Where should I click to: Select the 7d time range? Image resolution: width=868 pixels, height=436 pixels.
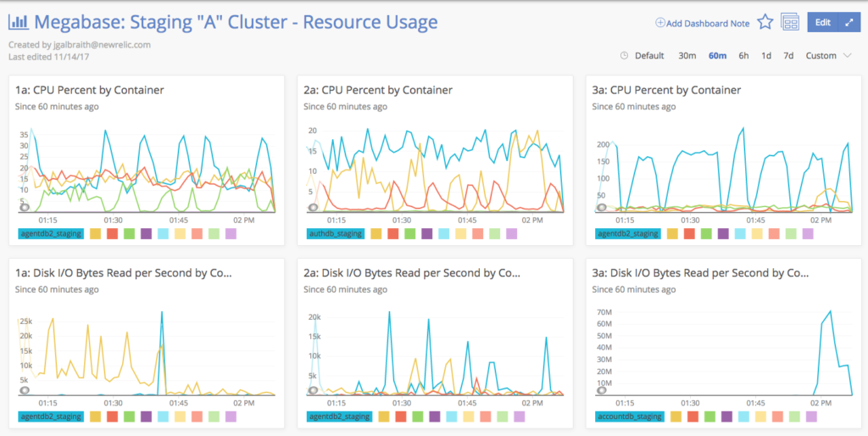[x=788, y=55]
